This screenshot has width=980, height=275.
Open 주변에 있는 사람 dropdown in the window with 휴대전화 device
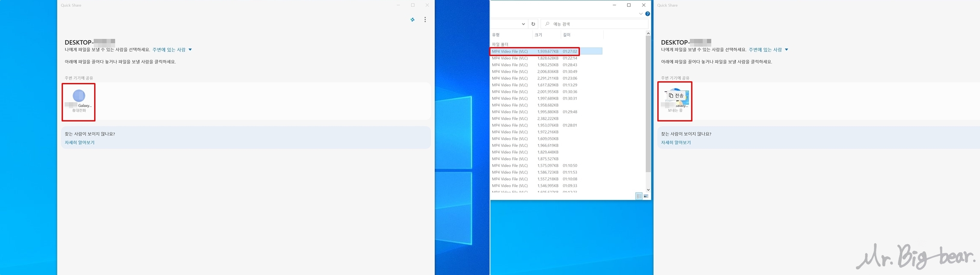(x=172, y=50)
